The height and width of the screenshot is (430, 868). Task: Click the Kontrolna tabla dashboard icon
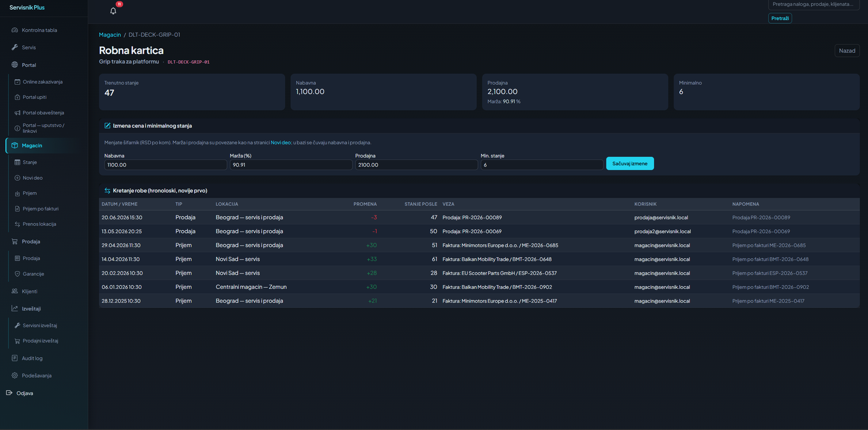click(15, 30)
